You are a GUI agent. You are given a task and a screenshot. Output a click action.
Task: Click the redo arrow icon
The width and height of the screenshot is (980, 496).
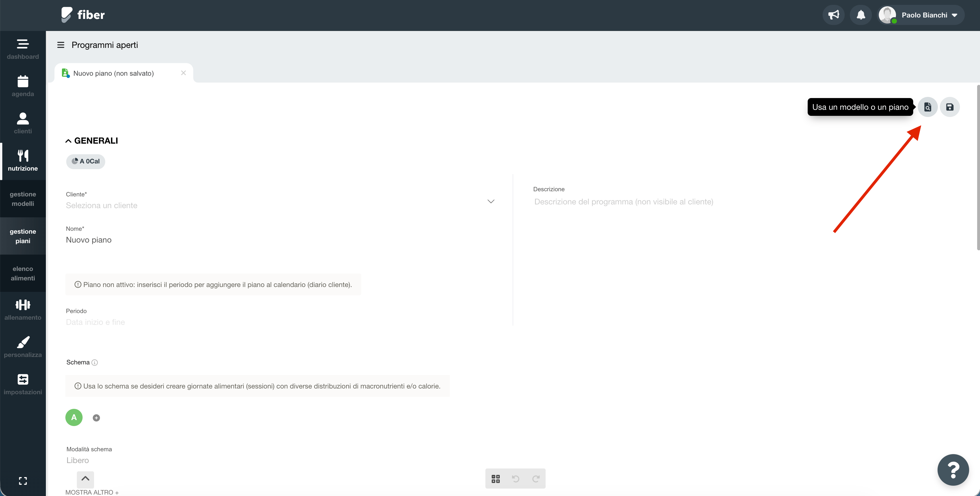536,479
